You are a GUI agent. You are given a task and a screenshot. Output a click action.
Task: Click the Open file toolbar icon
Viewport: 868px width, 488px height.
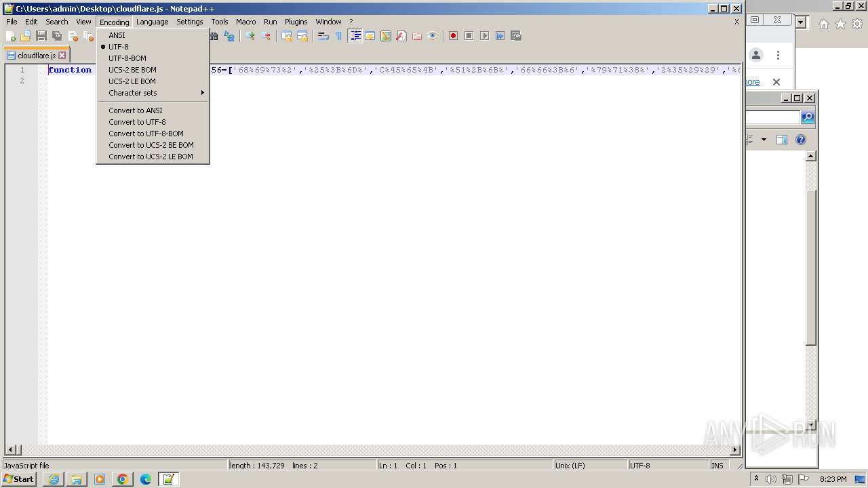click(26, 36)
